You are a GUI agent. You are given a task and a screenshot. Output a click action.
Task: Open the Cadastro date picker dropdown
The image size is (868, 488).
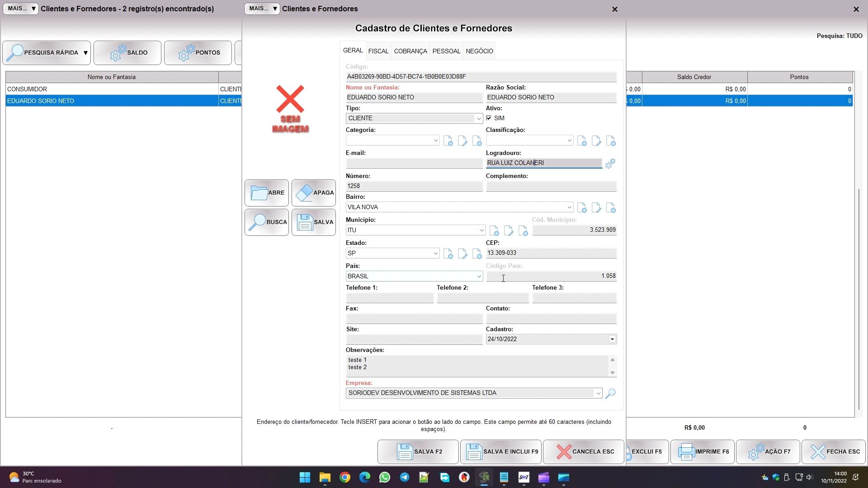click(612, 339)
